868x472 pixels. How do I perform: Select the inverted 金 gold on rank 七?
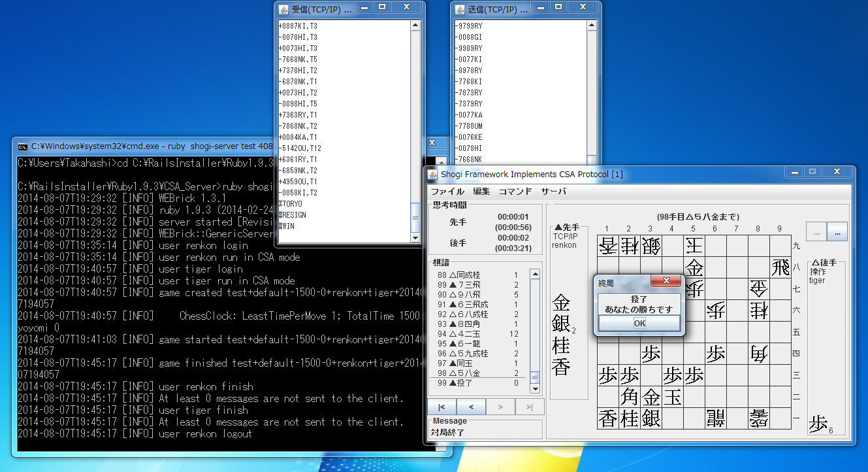pyautogui.click(x=758, y=289)
